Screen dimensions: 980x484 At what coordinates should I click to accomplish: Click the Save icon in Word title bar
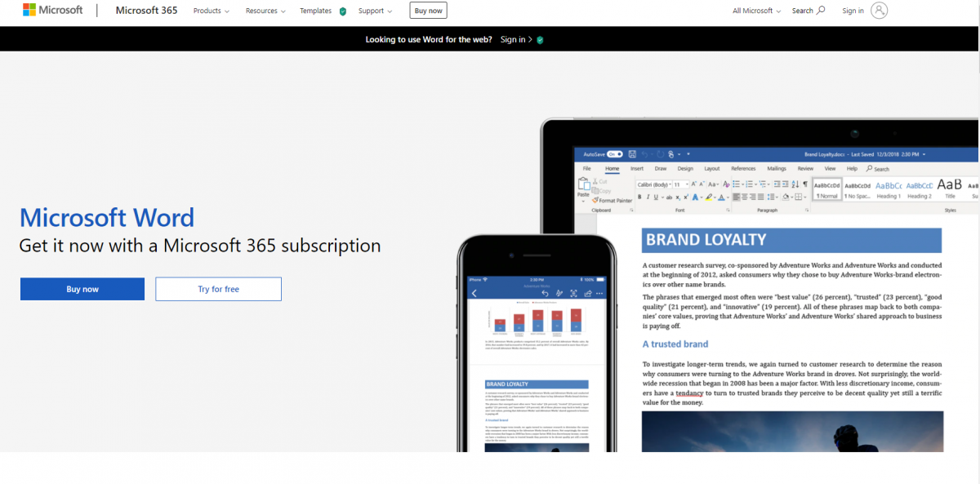[632, 154]
